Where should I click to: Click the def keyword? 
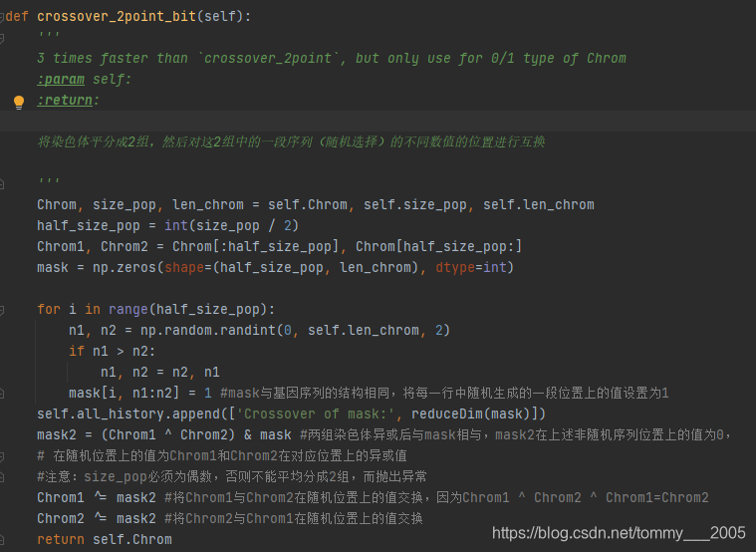[x=17, y=16]
